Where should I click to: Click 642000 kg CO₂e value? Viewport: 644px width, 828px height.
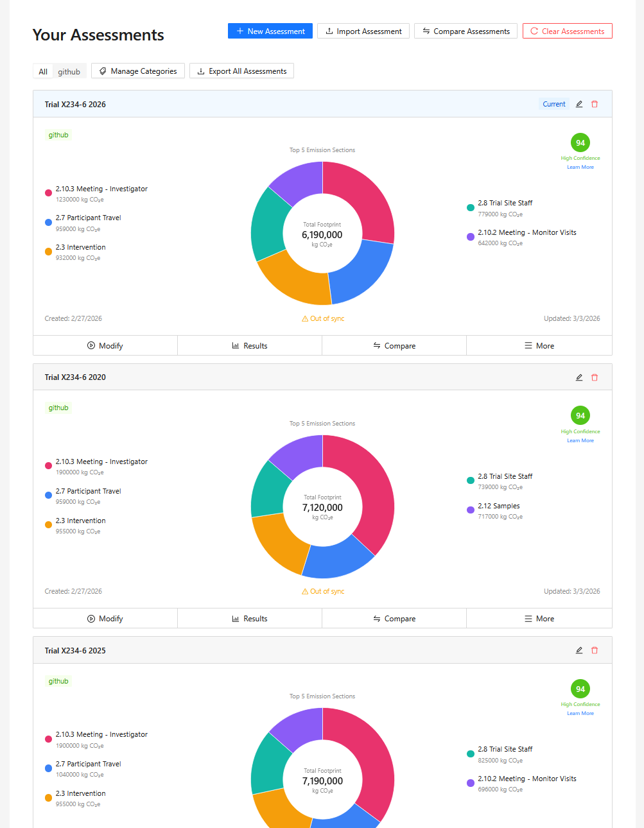(500, 243)
